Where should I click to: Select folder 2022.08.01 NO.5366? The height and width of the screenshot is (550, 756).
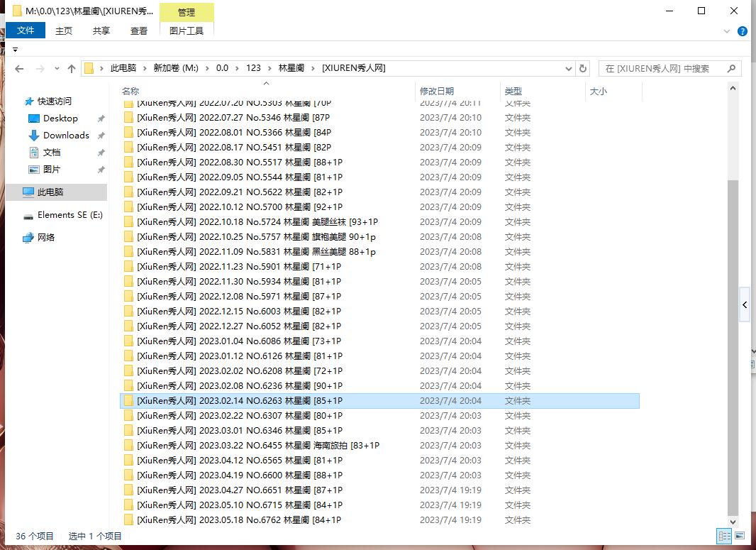click(379, 132)
